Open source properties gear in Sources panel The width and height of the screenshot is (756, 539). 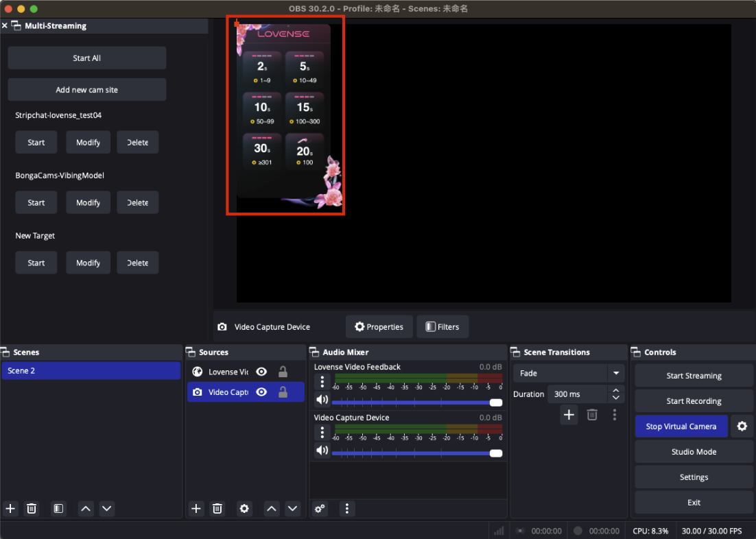coord(244,508)
